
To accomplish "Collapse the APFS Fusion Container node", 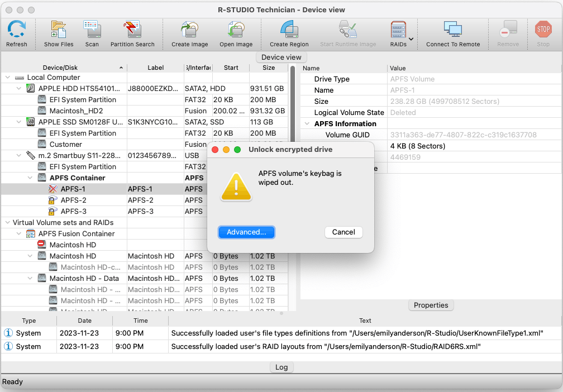I will tap(18, 233).
